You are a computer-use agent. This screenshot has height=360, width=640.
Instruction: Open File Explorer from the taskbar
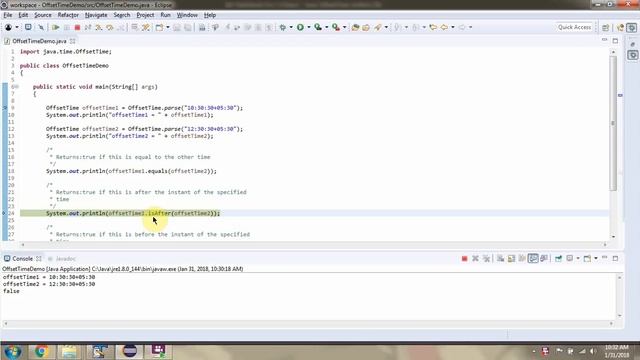69,351
